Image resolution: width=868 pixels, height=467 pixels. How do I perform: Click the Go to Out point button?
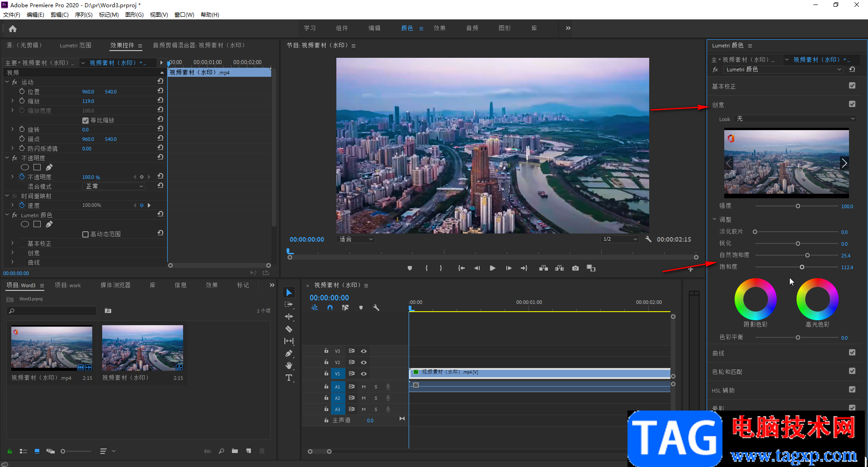[524, 268]
